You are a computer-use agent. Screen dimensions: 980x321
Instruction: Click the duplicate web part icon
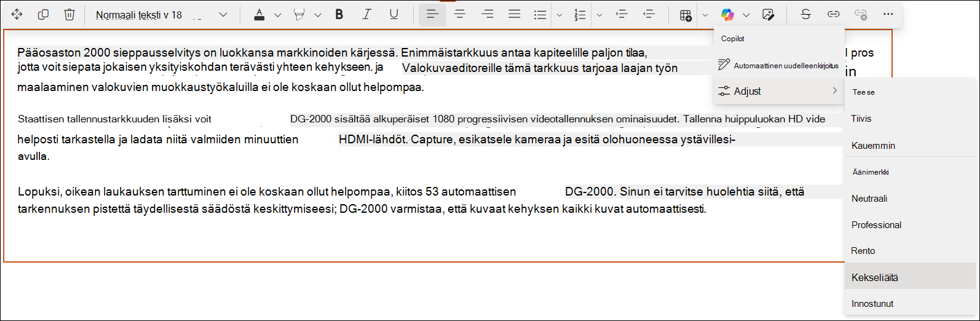tap(43, 14)
